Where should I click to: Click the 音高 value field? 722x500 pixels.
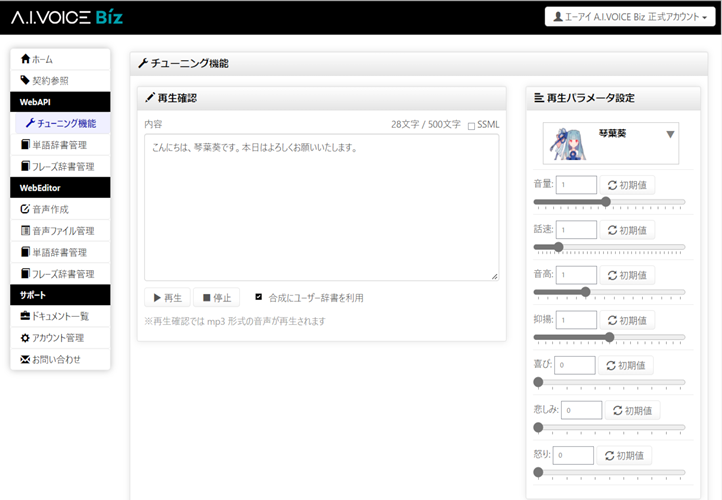click(576, 275)
